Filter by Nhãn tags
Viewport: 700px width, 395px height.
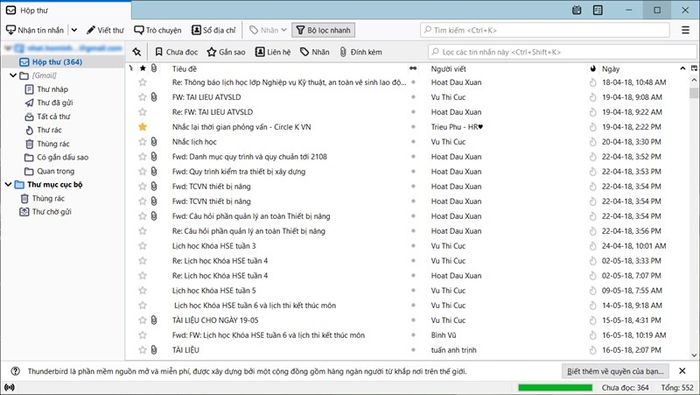315,52
